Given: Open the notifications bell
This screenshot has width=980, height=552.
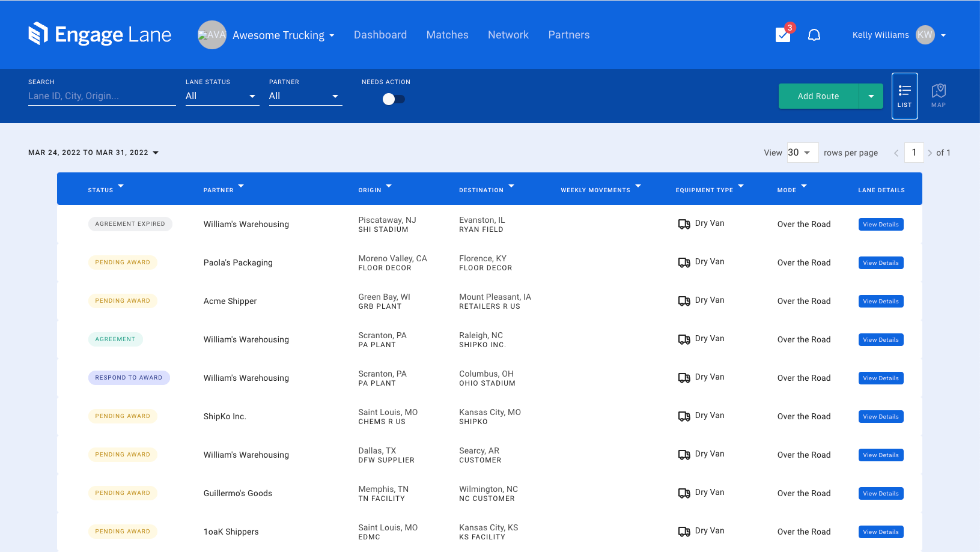Looking at the screenshot, I should pos(814,35).
